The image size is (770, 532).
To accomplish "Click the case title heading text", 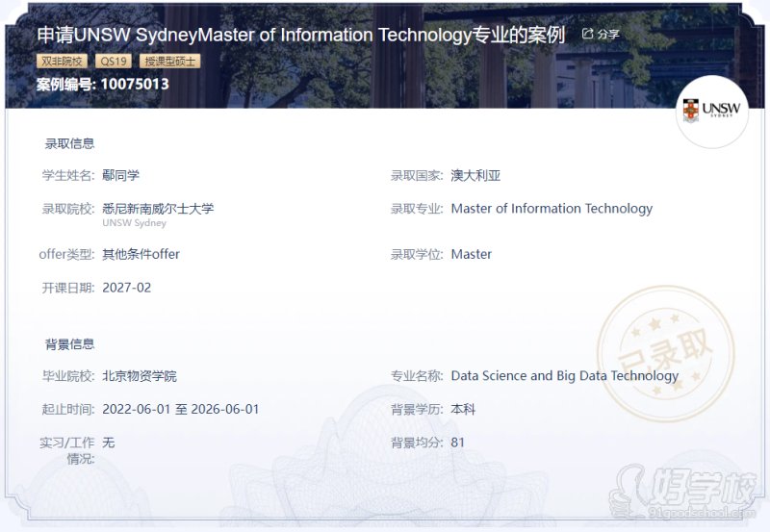I will 301,35.
